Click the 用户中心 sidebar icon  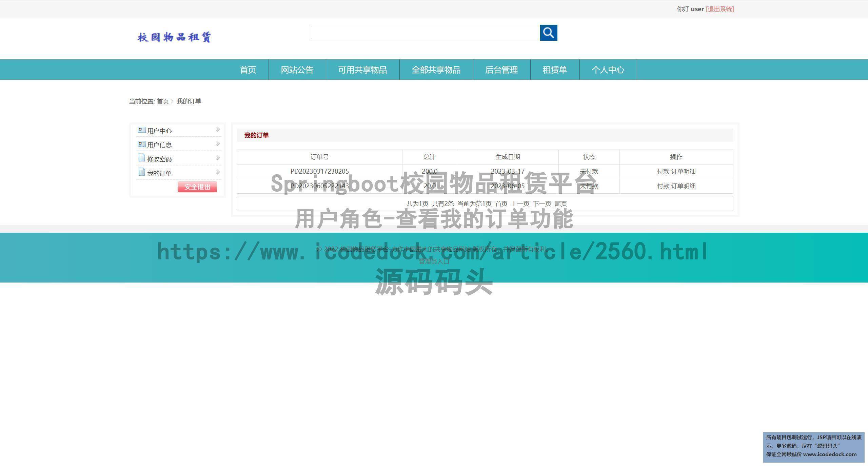pos(141,130)
